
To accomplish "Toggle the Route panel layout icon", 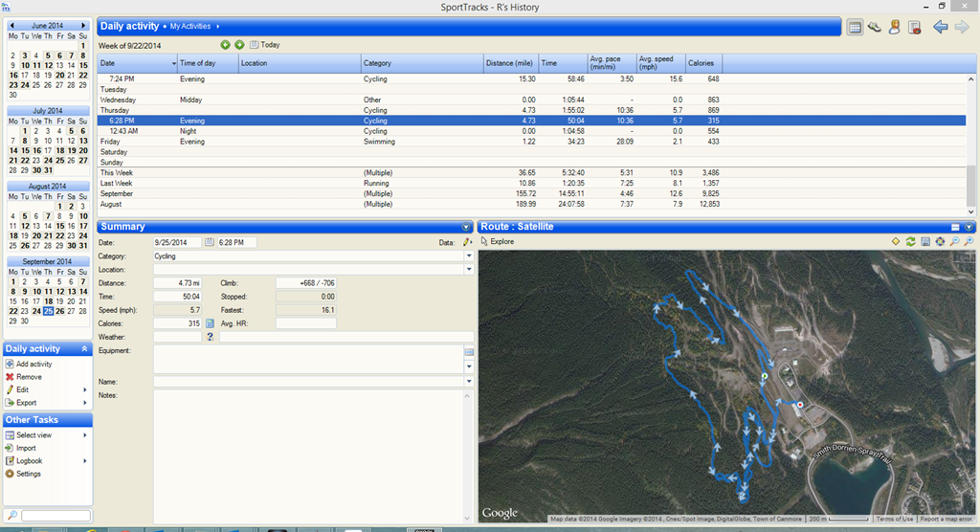I will coord(955,227).
